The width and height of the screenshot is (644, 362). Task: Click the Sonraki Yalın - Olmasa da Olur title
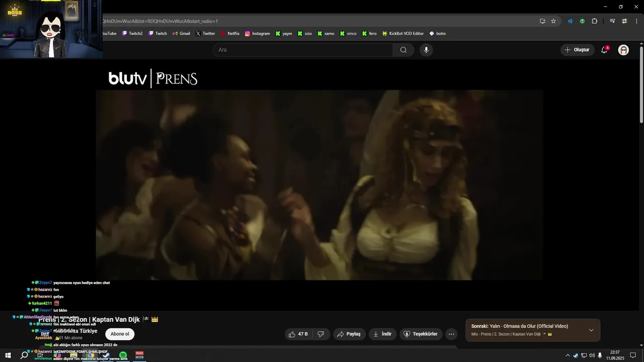(520, 326)
